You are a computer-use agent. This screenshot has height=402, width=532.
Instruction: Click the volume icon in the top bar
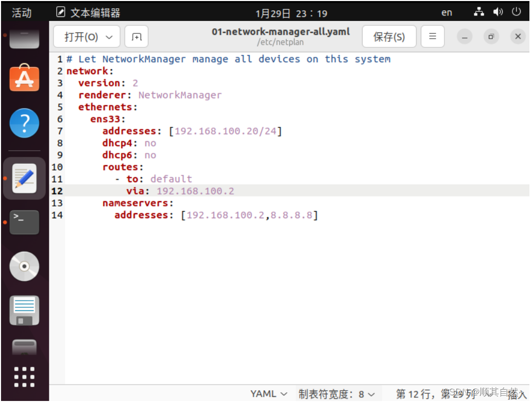pyautogui.click(x=496, y=11)
